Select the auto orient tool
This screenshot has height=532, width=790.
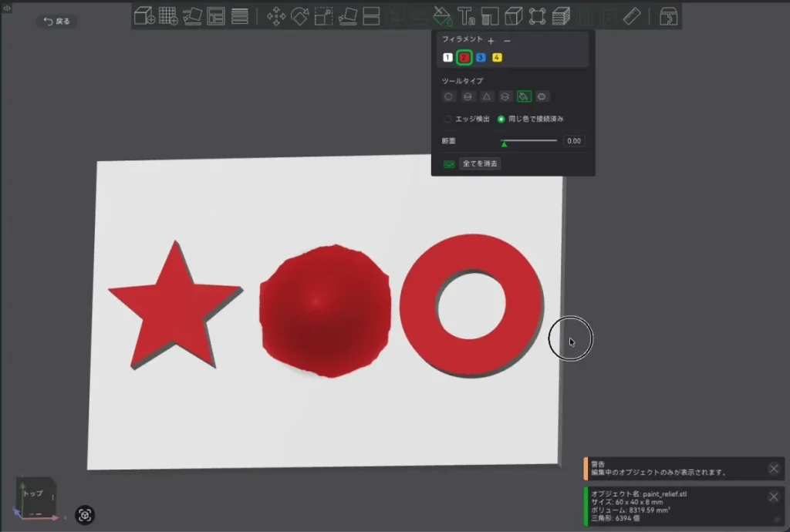coord(192,16)
